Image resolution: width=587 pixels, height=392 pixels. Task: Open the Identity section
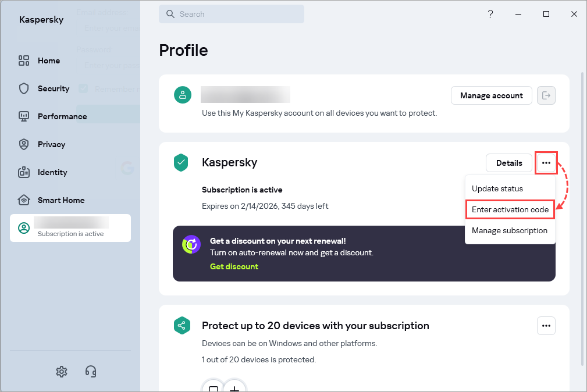(x=52, y=172)
